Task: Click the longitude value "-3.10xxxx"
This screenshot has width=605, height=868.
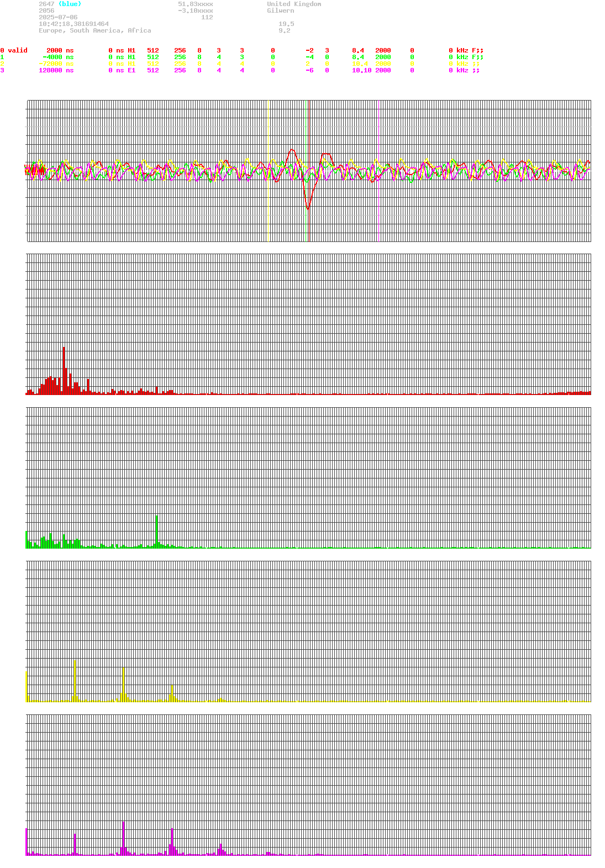Action: click(195, 10)
